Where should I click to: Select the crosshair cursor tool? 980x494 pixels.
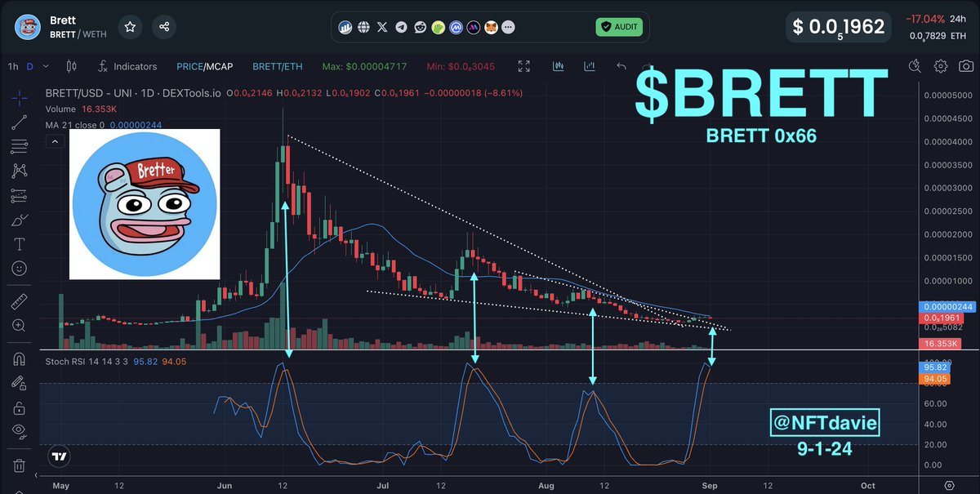click(18, 98)
